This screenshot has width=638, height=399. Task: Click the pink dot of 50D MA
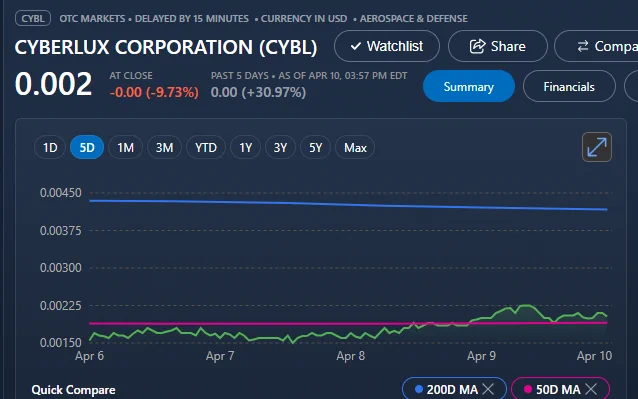(x=528, y=389)
